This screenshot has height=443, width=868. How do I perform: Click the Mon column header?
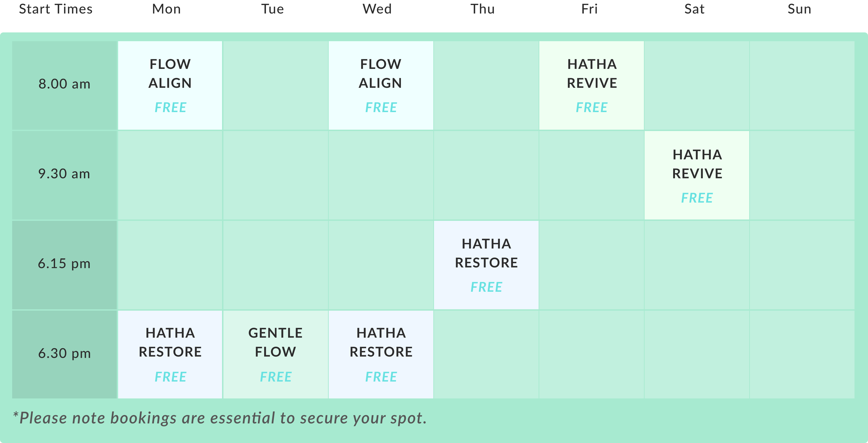(166, 9)
